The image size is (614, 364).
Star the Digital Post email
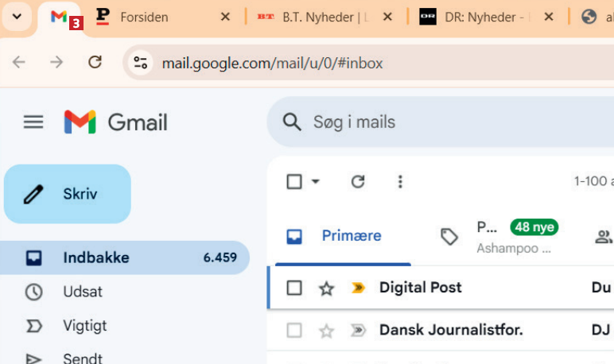(326, 288)
